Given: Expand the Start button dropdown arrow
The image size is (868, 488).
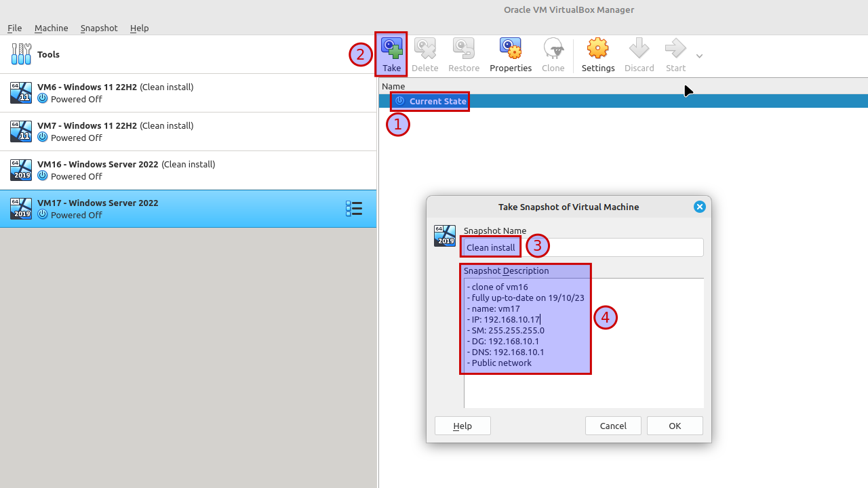Looking at the screenshot, I should click(x=699, y=56).
